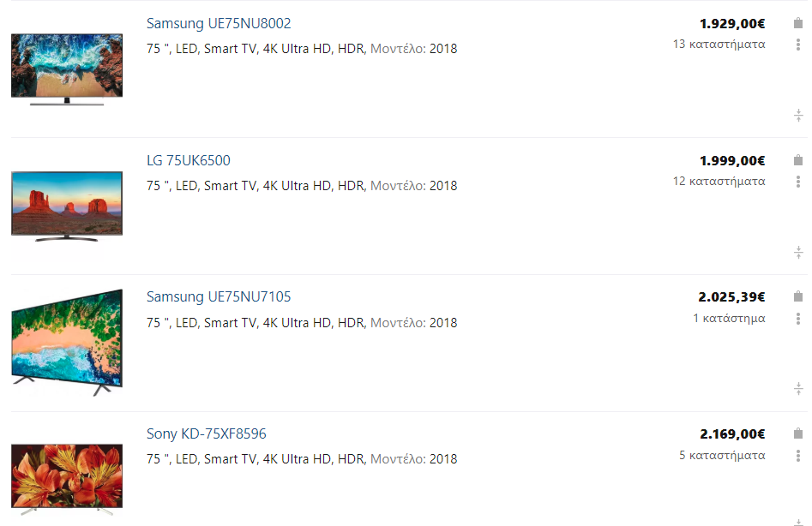
Task: Open the options menu for Samsung UE75NU8002
Action: click(797, 45)
